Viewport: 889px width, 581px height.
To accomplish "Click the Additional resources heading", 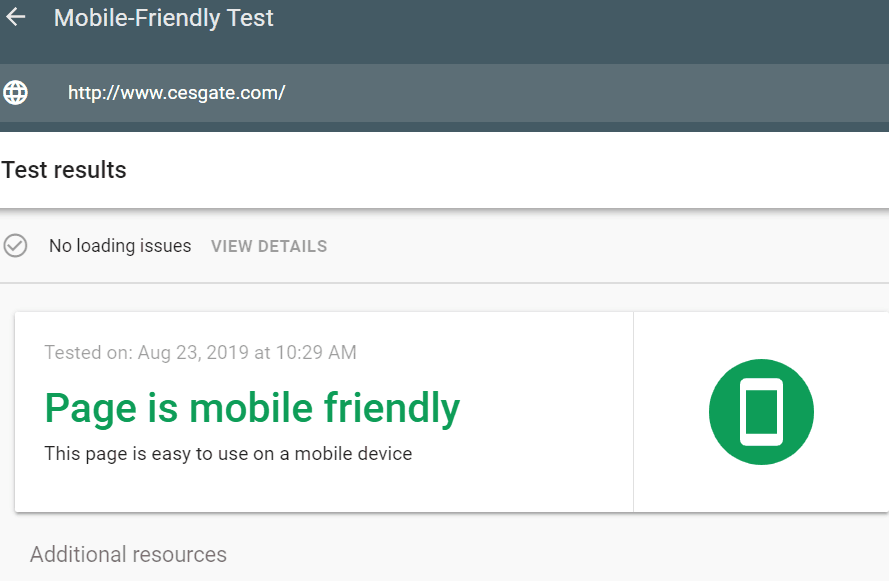I will tap(128, 554).
